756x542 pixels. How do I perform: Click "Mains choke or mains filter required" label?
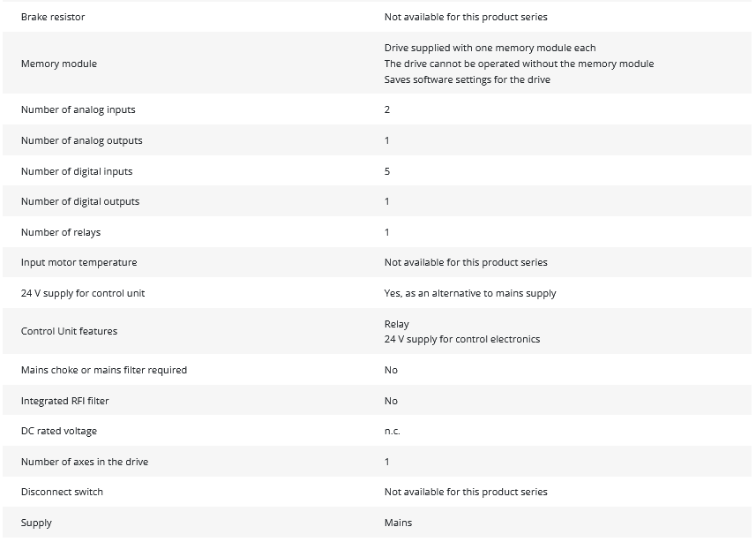pyautogui.click(x=104, y=370)
